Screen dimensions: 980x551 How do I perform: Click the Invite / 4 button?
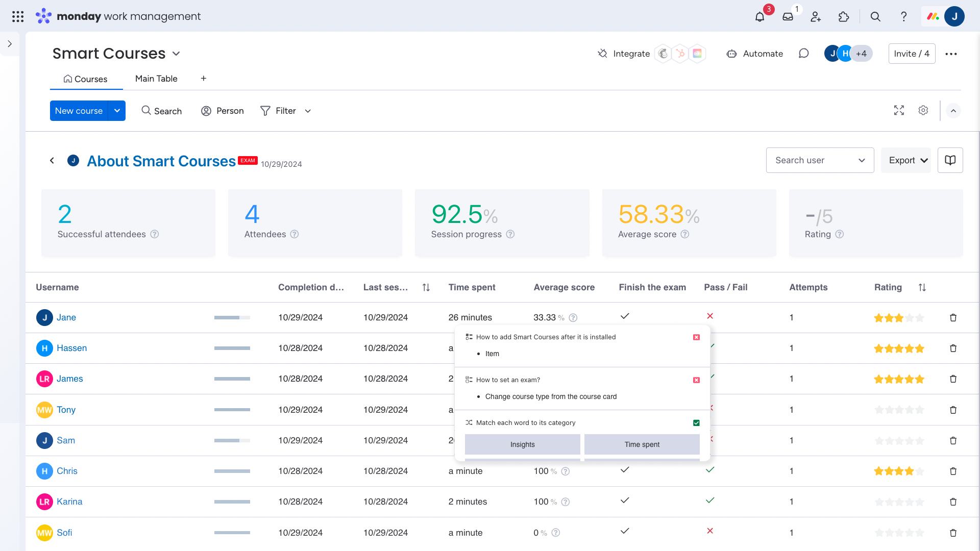[912, 54]
